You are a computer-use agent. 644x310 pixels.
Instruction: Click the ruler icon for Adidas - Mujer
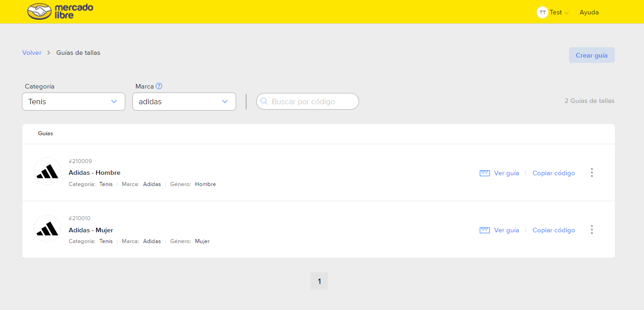(485, 230)
